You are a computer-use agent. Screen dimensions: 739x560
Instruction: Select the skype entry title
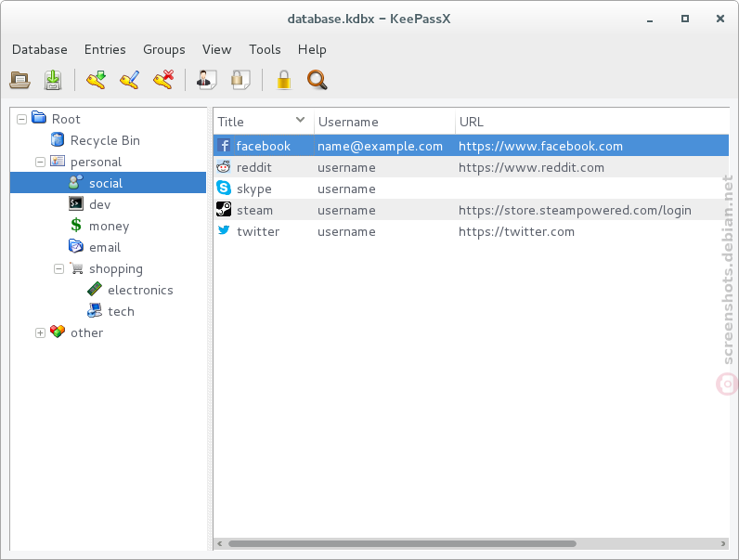point(254,189)
